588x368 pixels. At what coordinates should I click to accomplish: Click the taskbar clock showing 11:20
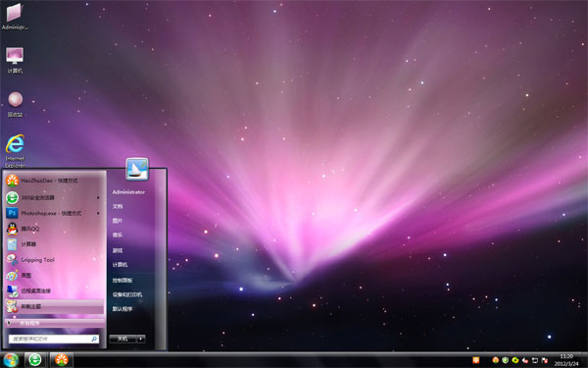566,360
